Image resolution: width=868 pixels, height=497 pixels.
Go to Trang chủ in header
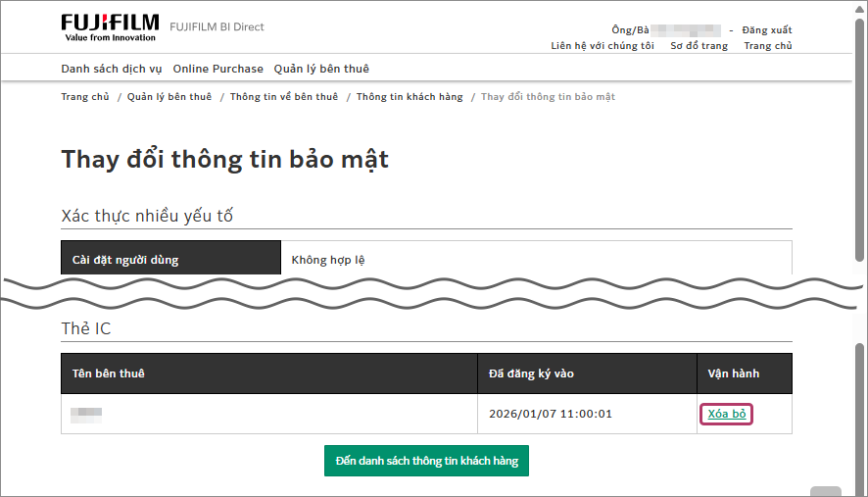tap(768, 46)
